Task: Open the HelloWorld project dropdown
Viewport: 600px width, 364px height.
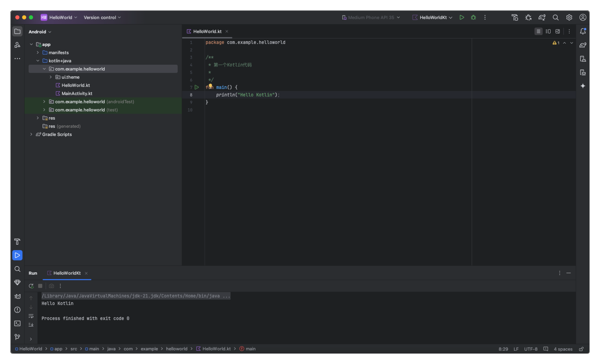Action: 59,17
